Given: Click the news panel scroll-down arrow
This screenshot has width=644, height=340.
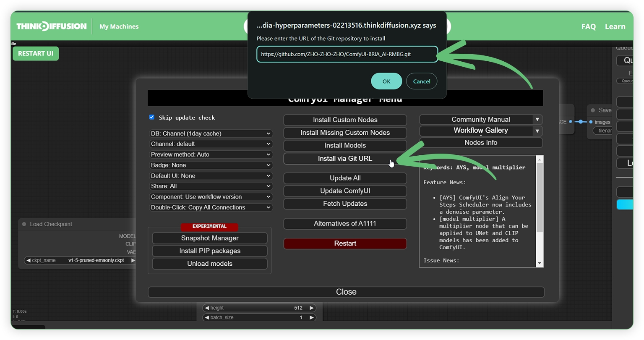Looking at the screenshot, I should (x=540, y=263).
